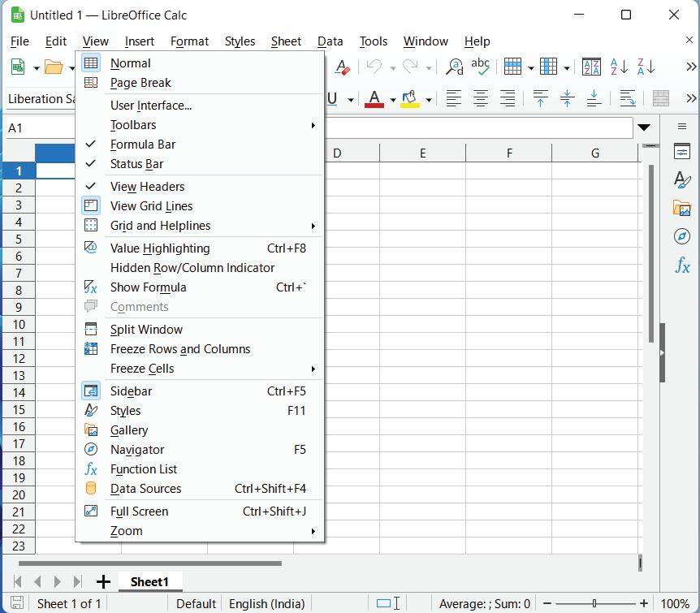Click the Insert Row toolbar icon

(x=512, y=67)
